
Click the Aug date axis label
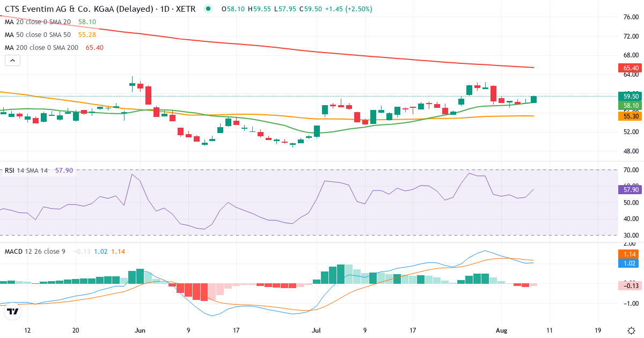pos(501,330)
